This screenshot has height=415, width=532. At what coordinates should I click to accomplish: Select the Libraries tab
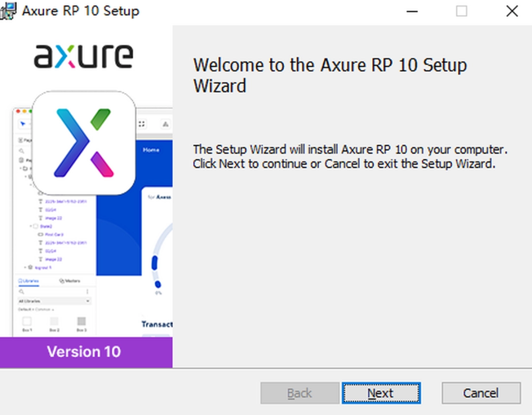pyautogui.click(x=28, y=281)
